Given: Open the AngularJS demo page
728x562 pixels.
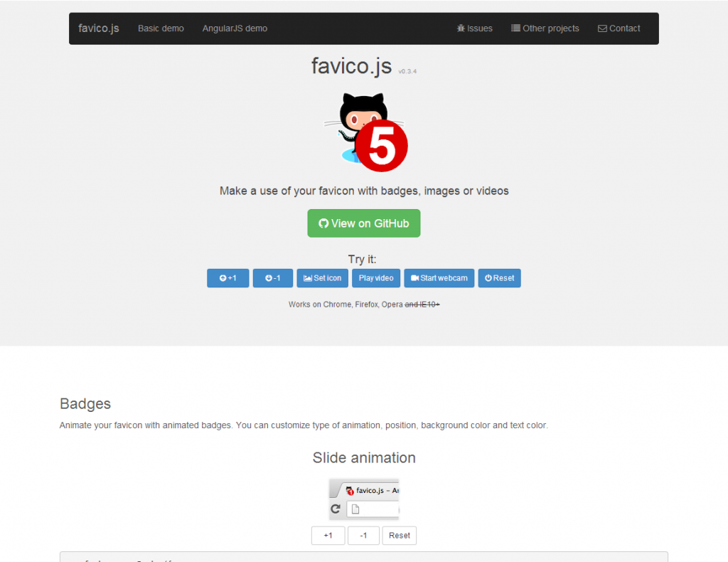Looking at the screenshot, I should tap(235, 28).
